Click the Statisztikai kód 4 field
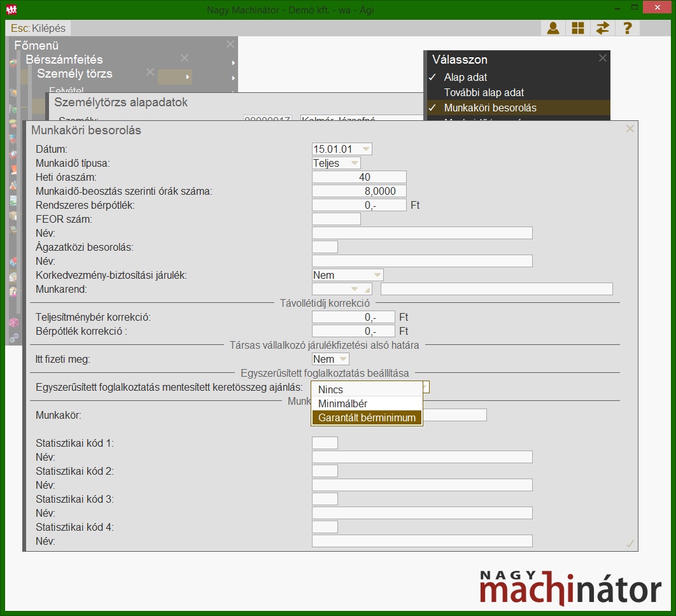This screenshot has height=616, width=676. (325, 527)
